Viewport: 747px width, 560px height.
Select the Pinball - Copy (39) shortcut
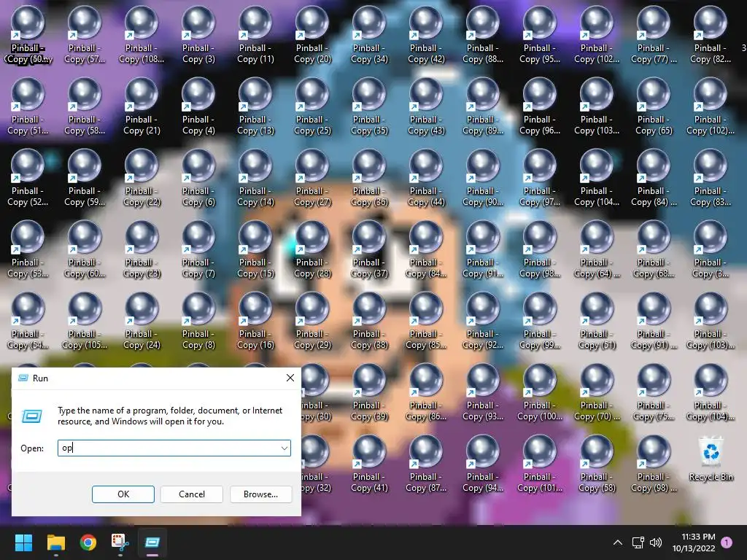(369, 392)
